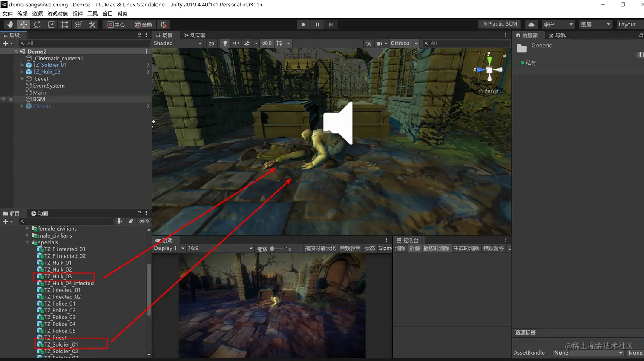Open the 编辑 menu
The image size is (644, 361).
23,14
